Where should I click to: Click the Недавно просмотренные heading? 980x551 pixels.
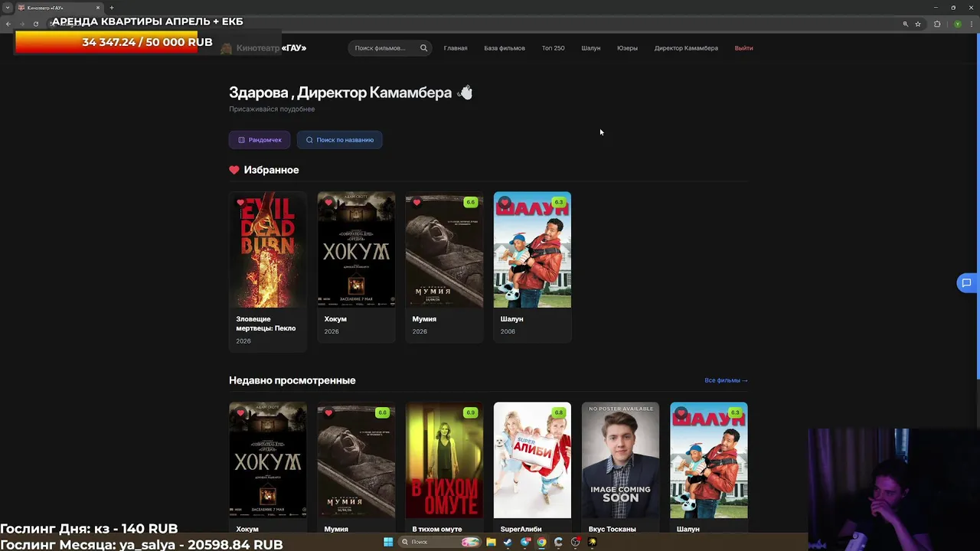292,380
